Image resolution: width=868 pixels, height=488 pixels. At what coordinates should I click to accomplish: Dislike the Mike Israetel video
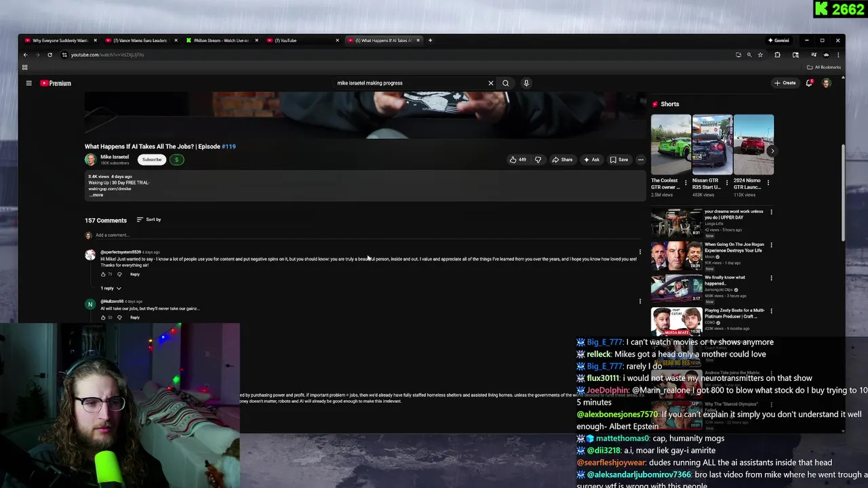pos(538,160)
